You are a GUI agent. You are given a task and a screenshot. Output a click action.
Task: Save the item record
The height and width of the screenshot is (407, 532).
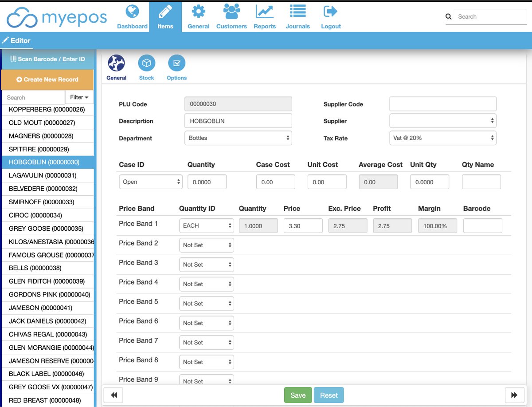pyautogui.click(x=298, y=395)
